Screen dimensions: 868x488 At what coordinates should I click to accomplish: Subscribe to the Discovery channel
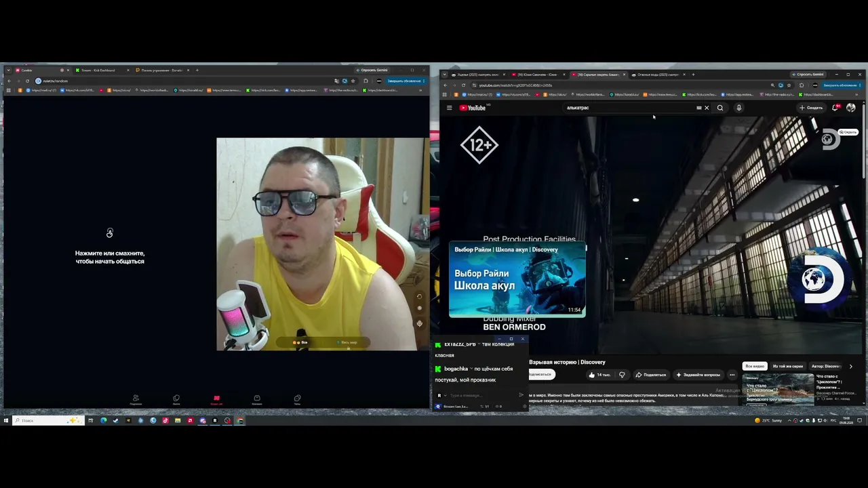(540, 374)
